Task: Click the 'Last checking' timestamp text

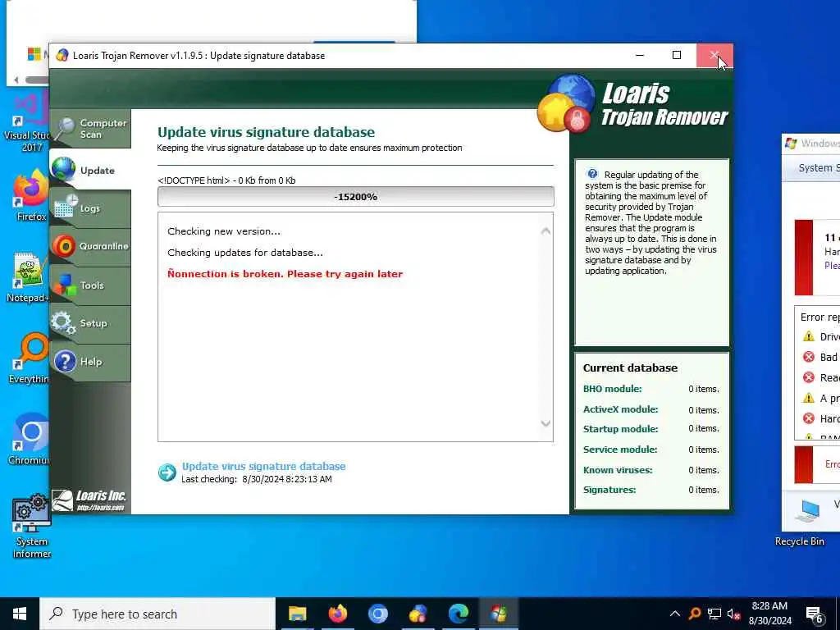Action: point(256,479)
